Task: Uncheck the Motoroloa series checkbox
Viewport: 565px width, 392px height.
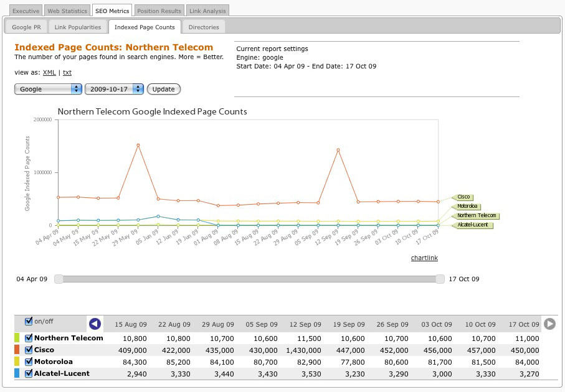Action: coord(29,362)
